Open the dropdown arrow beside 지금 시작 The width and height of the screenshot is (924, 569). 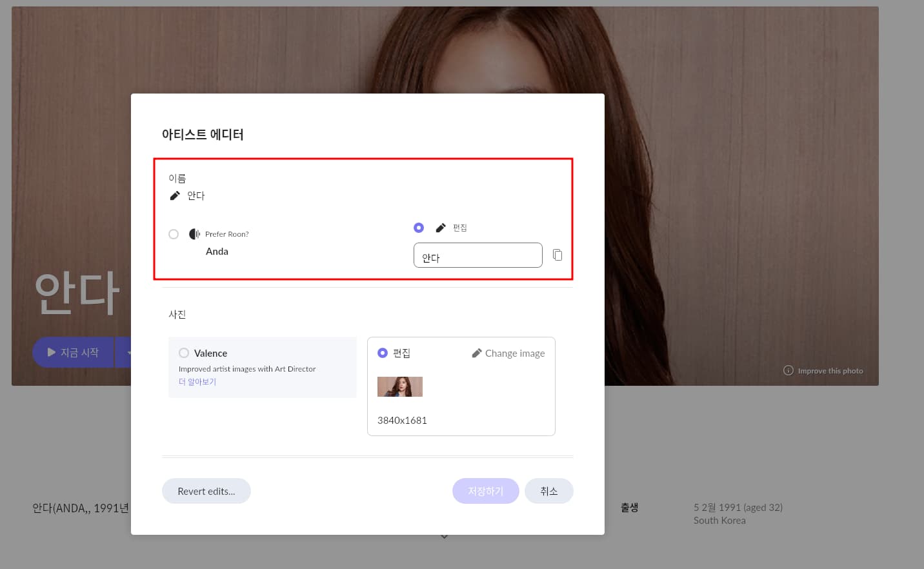(127, 353)
